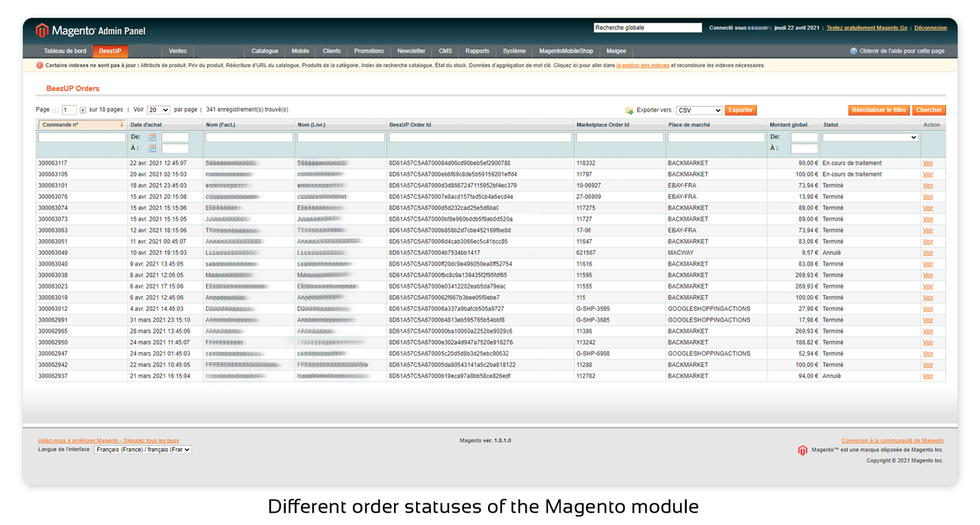Open 'Connexion à la communauté de Magento' link
The image size is (980, 525).
[892, 441]
